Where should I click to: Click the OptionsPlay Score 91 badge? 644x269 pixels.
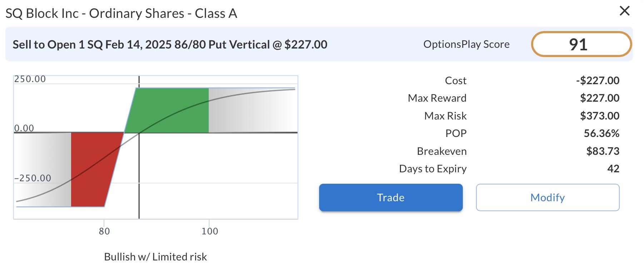[x=581, y=45]
